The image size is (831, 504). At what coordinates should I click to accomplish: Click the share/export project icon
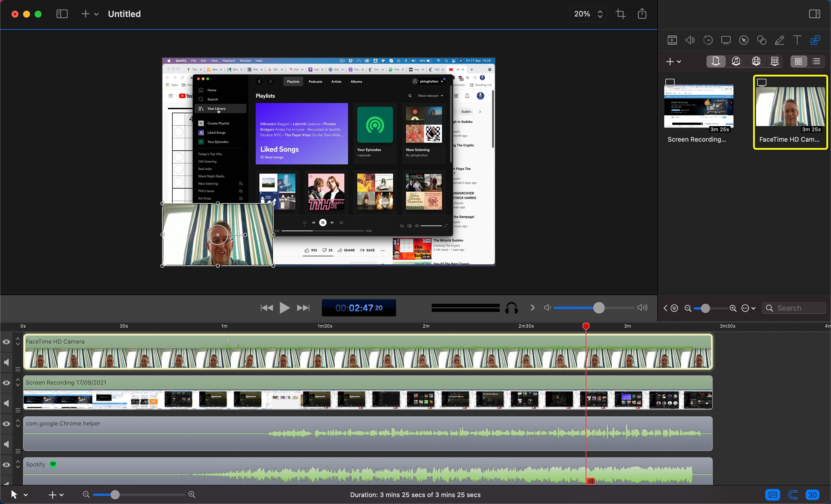[x=642, y=14]
